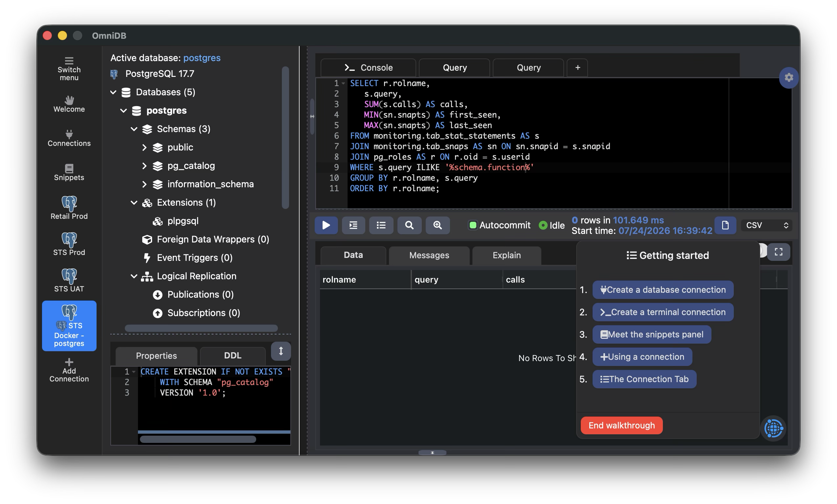Screen dimensions: 837x504
Task: Collapse the Schemas (3) node
Action: pos(134,129)
